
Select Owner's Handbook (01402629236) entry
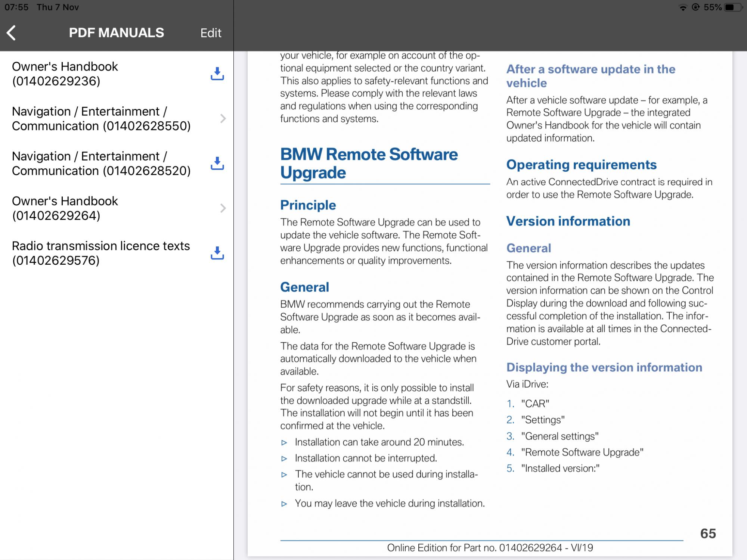(x=117, y=74)
